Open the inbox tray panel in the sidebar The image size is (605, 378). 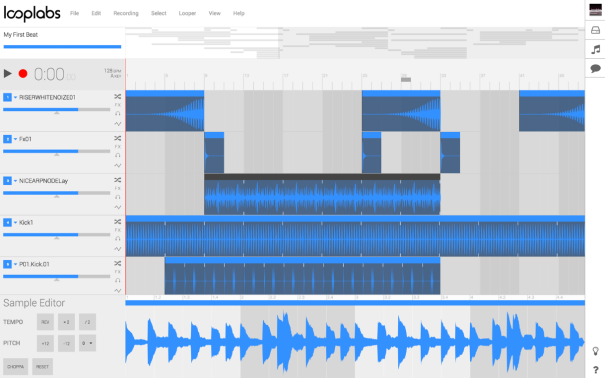click(x=595, y=30)
